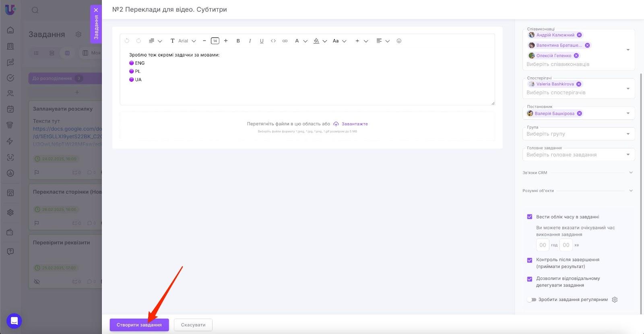Toggle Зробити завдання регулярним switch
Image resolution: width=644 pixels, height=334 pixels.
tap(532, 300)
